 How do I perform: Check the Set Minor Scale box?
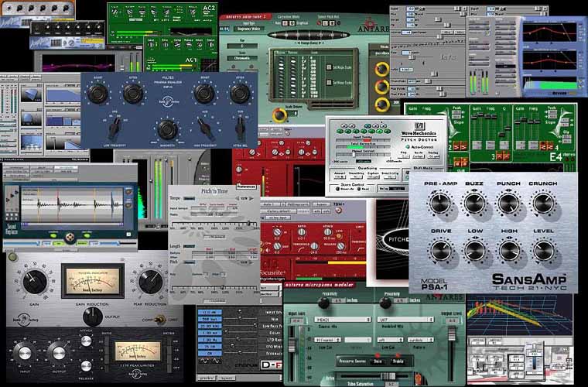coord(329,83)
